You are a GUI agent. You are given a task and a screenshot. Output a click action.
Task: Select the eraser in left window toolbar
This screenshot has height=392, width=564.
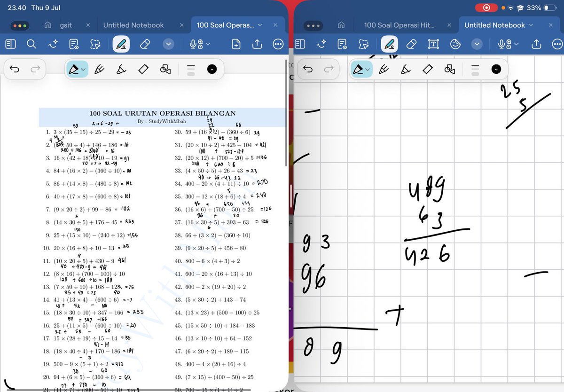pos(145,44)
